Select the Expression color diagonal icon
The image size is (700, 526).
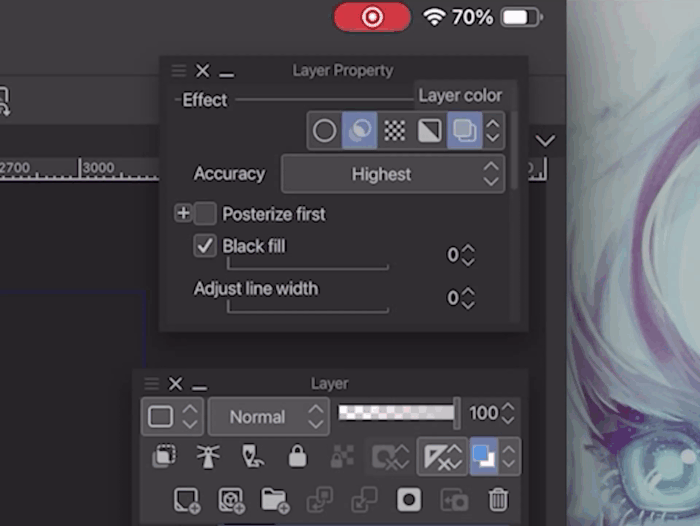coord(429,130)
